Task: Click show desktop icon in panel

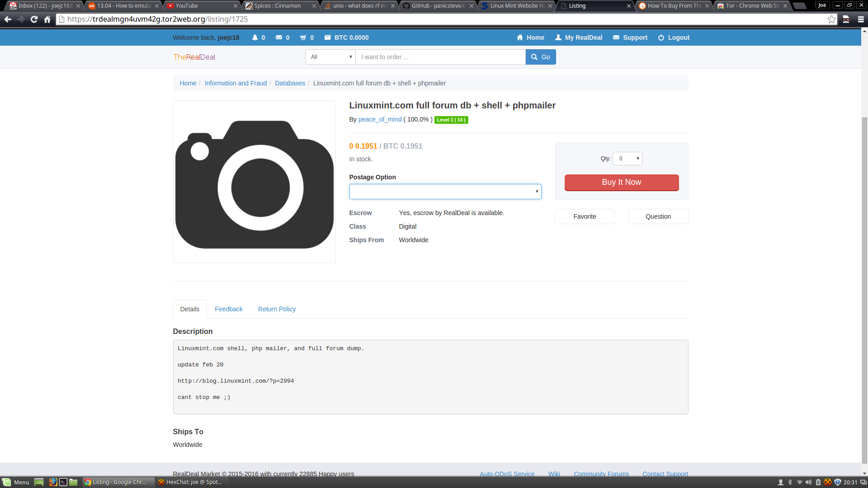Action: [x=39, y=482]
